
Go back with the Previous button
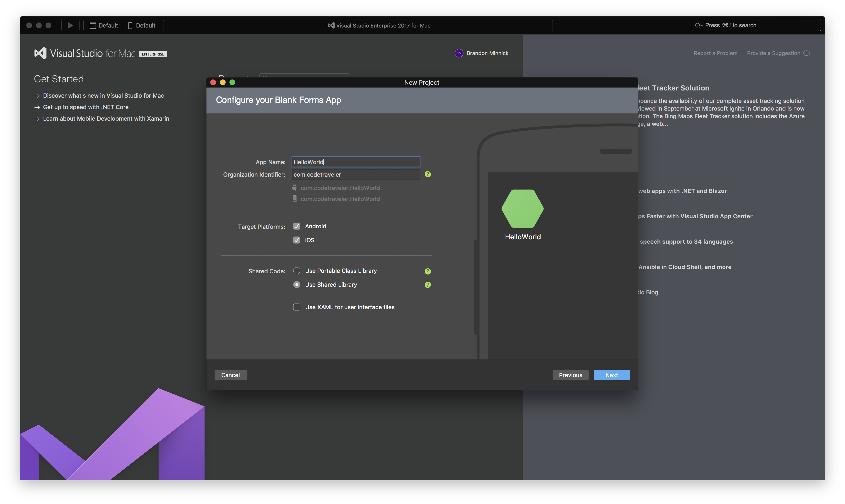coord(570,375)
